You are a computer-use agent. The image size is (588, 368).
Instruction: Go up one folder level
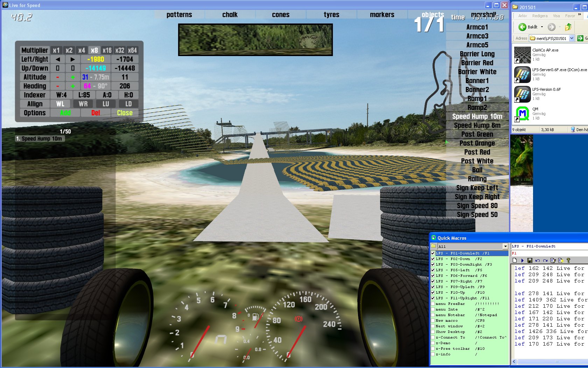[x=568, y=27]
